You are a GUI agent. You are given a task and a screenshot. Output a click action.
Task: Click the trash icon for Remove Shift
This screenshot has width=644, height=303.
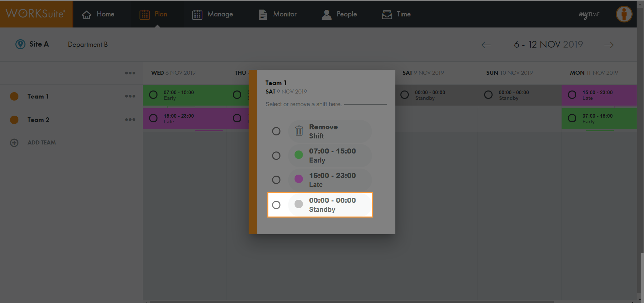pyautogui.click(x=299, y=131)
